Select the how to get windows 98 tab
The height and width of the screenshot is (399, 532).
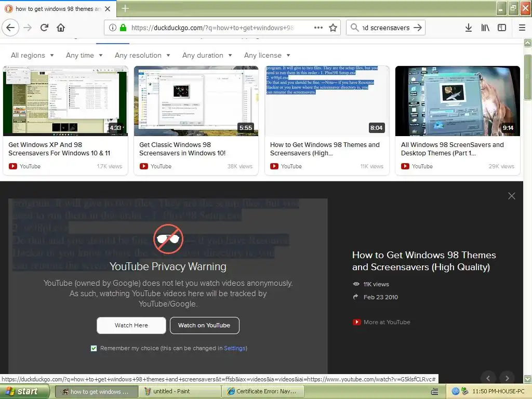(58, 9)
